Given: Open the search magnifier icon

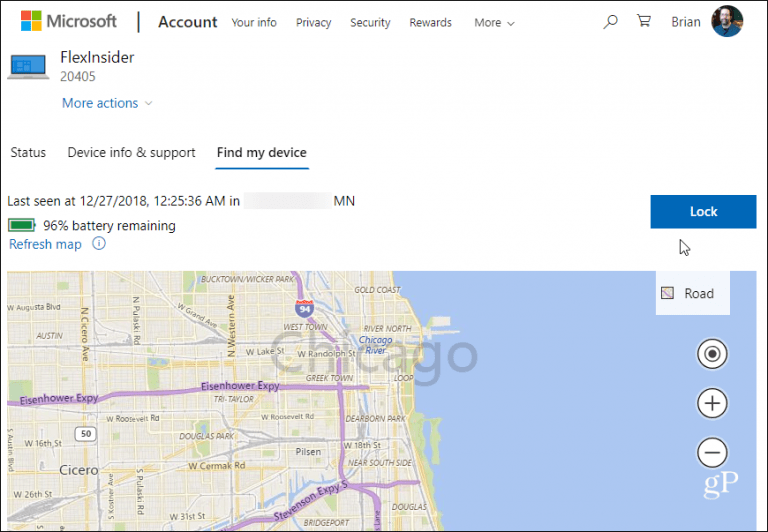Looking at the screenshot, I should click(610, 22).
